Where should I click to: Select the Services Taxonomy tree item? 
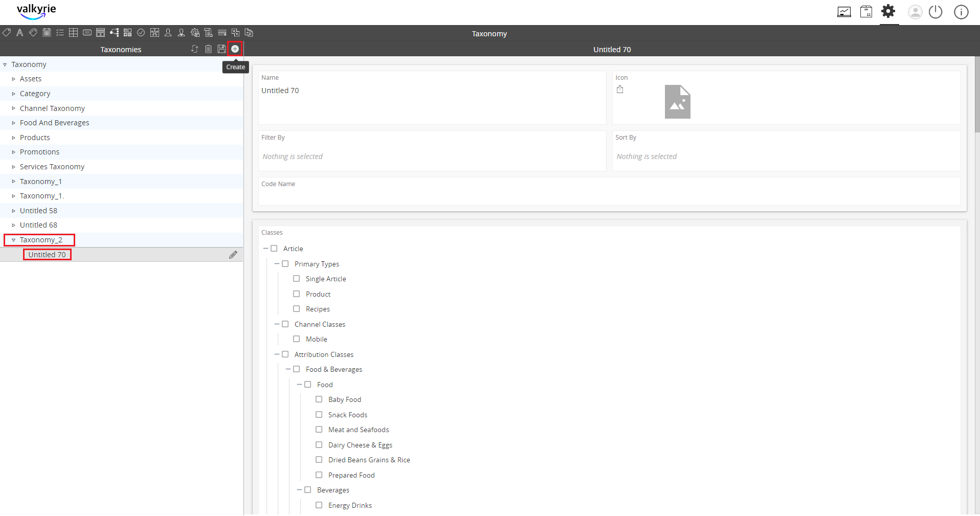click(52, 167)
